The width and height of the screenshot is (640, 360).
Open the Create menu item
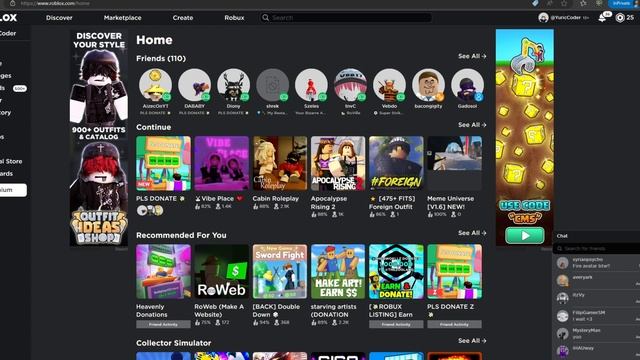tap(183, 18)
